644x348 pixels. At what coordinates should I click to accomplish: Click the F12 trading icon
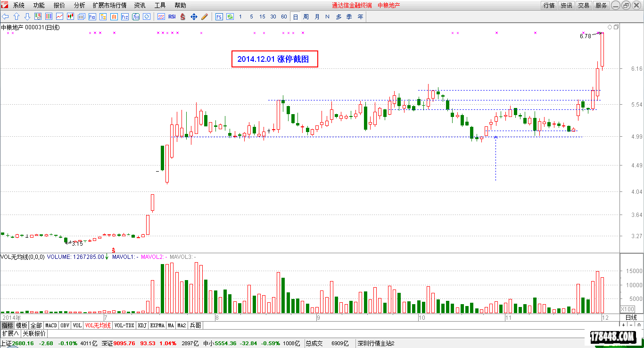[125, 17]
